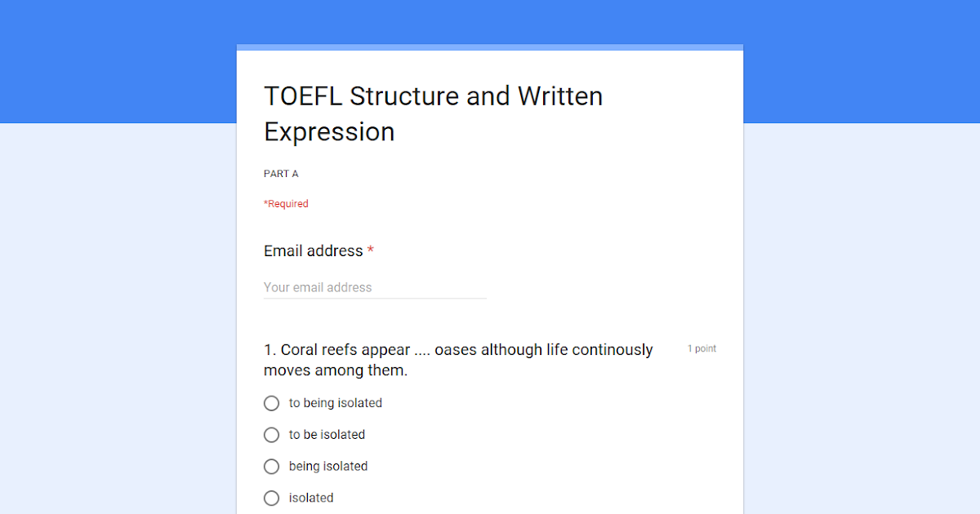Screen dimensions: 980x514
Task: Click the red "*Required" notice
Action: point(286,203)
